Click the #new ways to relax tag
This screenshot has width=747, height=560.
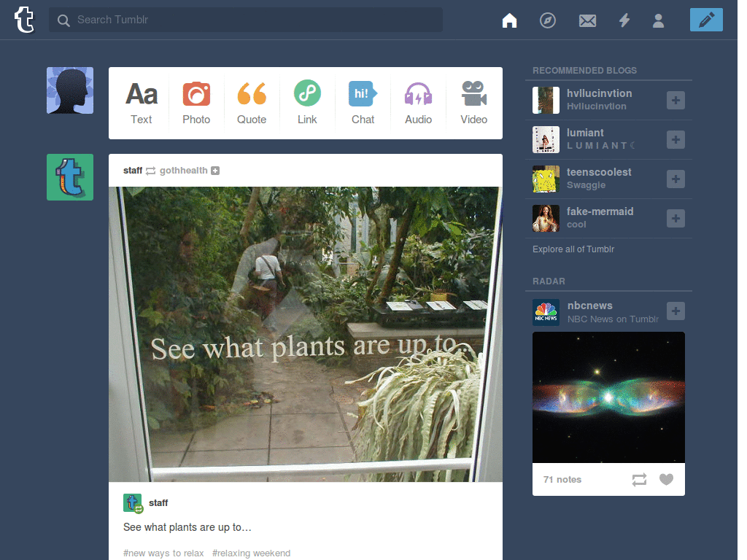pos(163,553)
